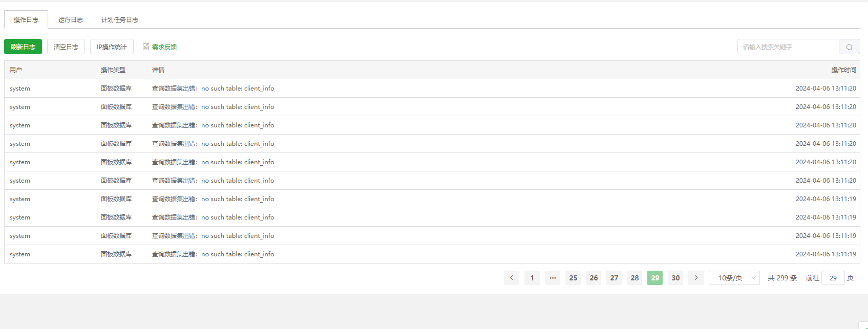Click the 需求反馈 feedback edit icon
Viewport: 868px width, 329px height.
146,47
